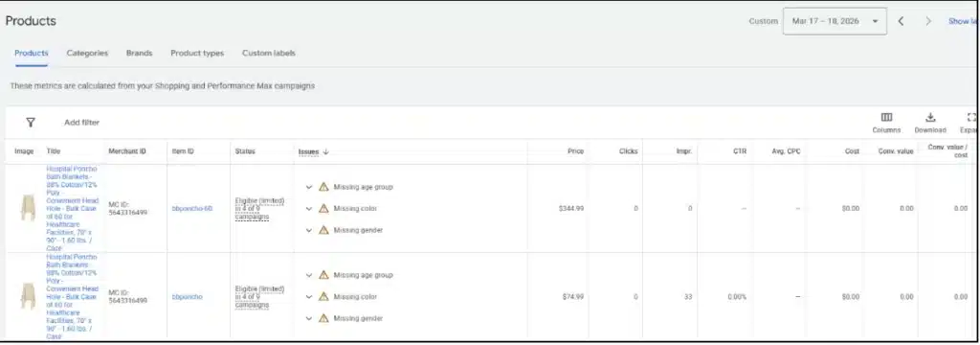Expand the table to full screen
This screenshot has height=345, width=980.
(970, 123)
